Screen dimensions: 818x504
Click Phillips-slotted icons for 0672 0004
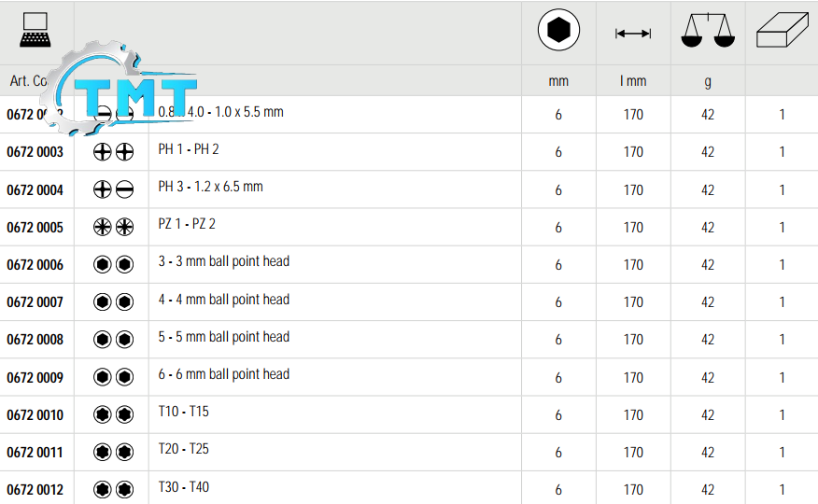113,189
